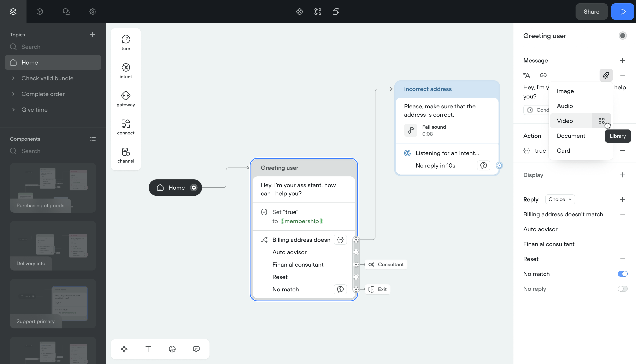Click the Share button

pos(591,12)
